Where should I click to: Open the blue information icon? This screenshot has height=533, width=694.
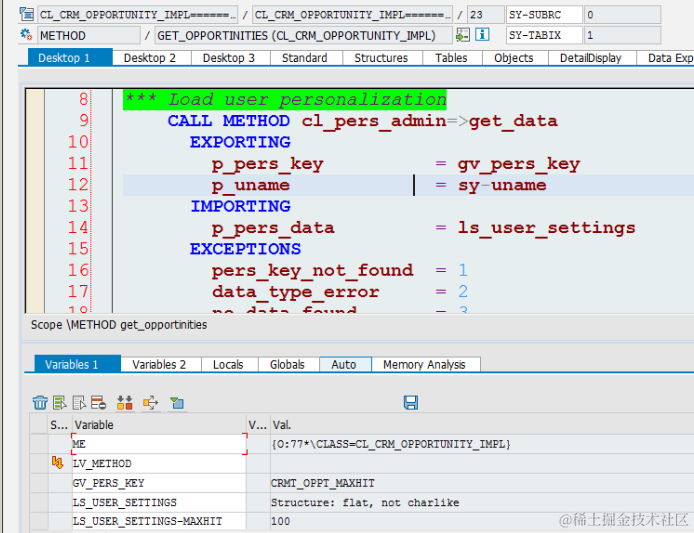(482, 35)
